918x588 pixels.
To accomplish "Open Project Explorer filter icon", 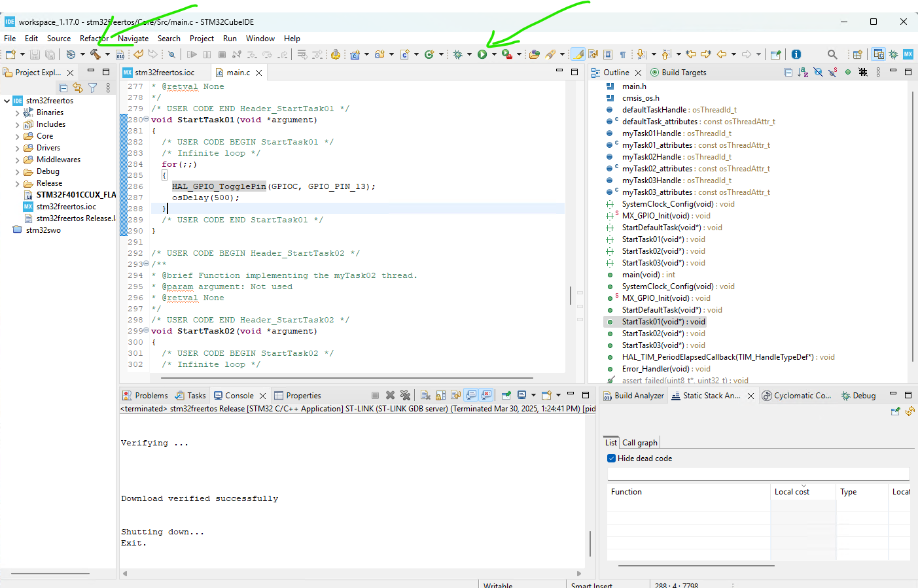I will click(x=93, y=88).
